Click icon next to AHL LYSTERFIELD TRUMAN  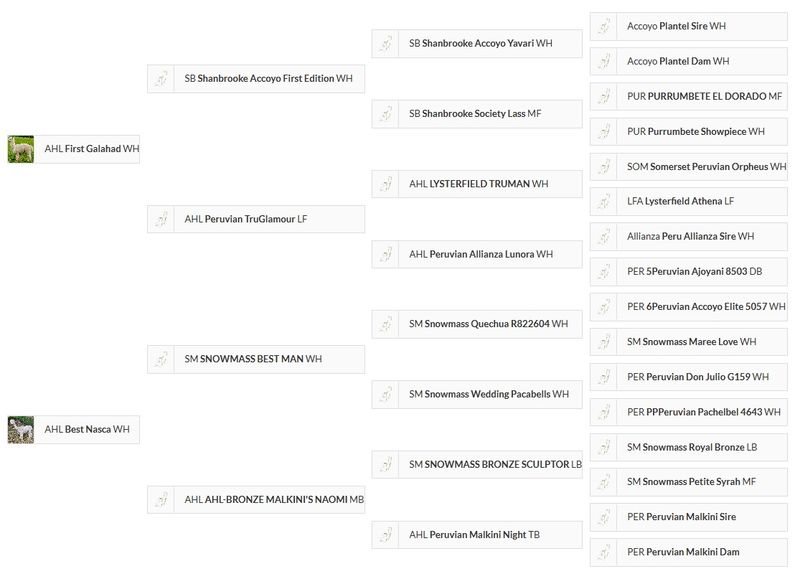click(x=385, y=184)
